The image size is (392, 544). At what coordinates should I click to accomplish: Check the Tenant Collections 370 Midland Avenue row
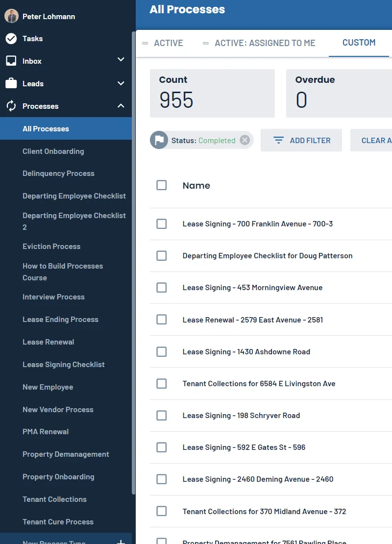(161, 511)
